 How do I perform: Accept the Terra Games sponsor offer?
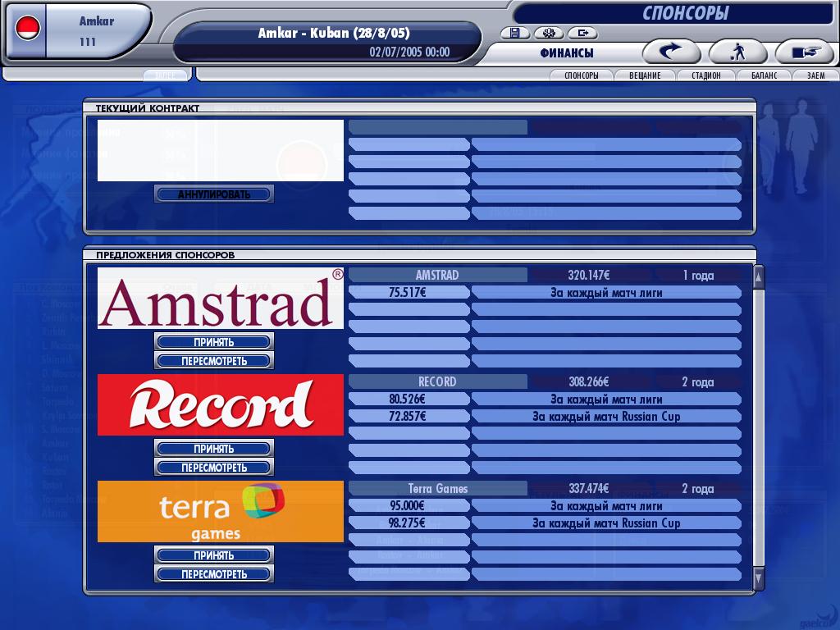(214, 555)
